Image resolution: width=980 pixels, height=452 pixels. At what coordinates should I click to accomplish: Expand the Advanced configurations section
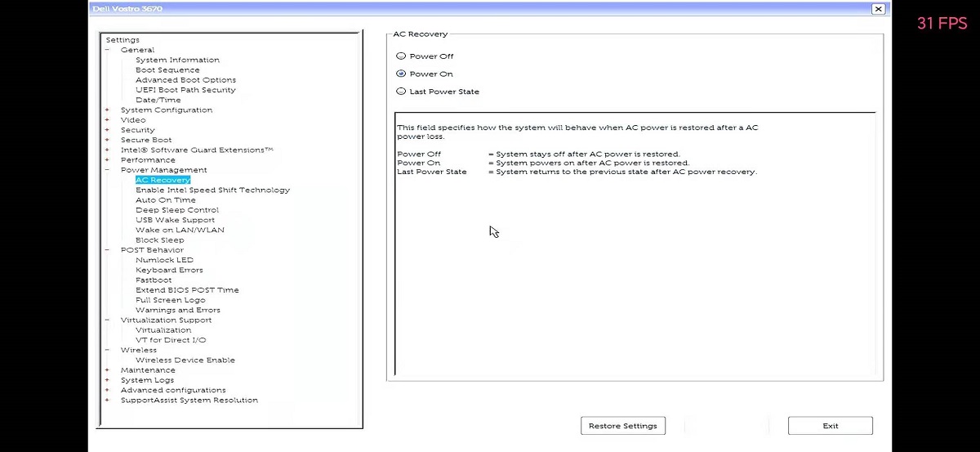[106, 390]
